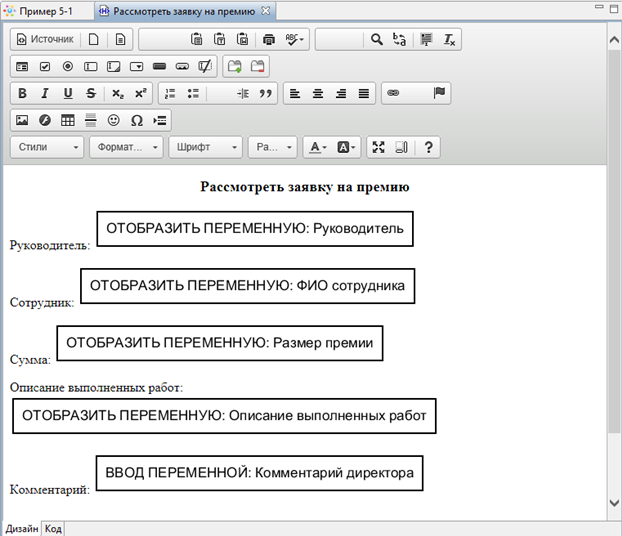Toggle bold formatting
Screen dimensions: 622x536
click(x=22, y=93)
